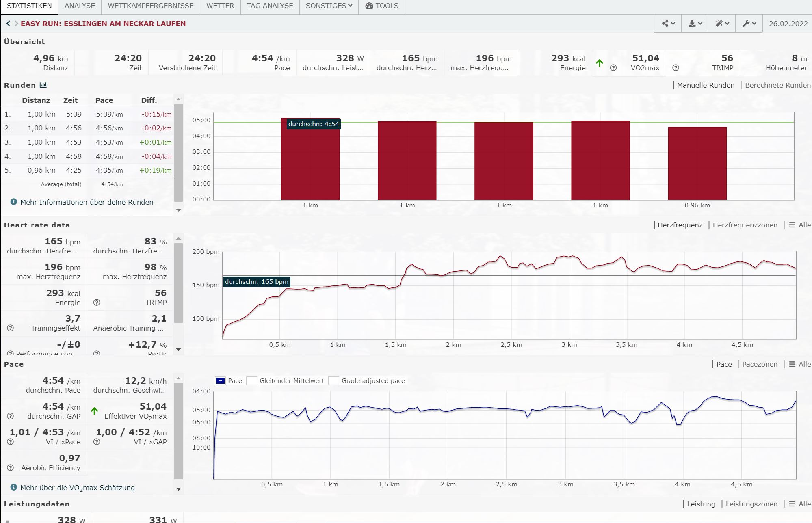Click the help icon next to VO2max
812x523 pixels.
coord(613,68)
